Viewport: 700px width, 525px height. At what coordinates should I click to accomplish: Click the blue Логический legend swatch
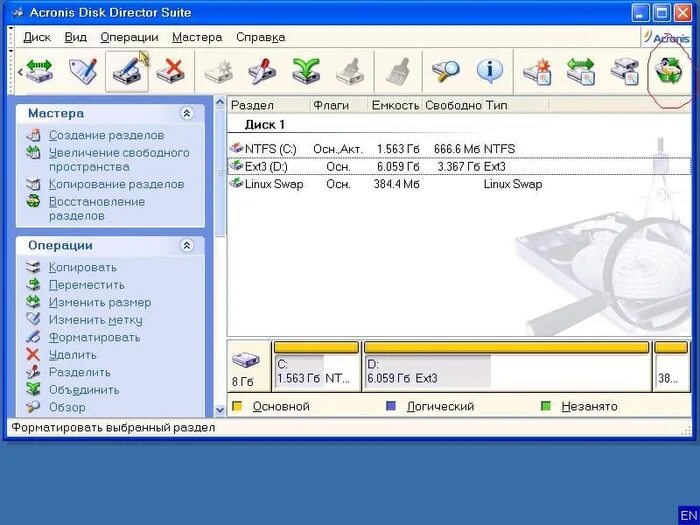tap(391, 406)
